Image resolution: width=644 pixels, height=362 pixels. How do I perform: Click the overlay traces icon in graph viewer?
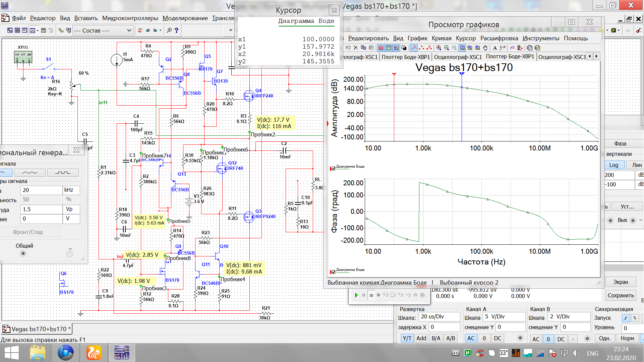512,48
